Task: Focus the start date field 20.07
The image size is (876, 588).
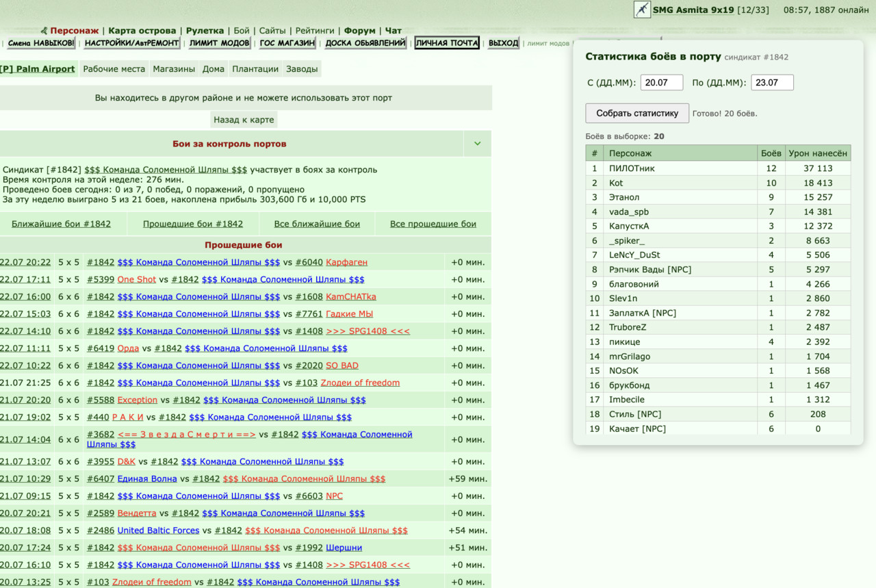Action: click(662, 83)
